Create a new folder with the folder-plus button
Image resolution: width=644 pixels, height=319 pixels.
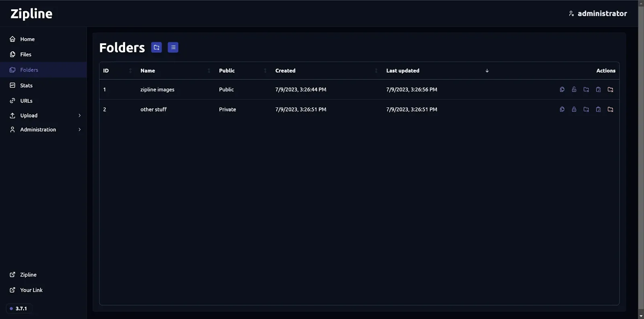point(157,48)
